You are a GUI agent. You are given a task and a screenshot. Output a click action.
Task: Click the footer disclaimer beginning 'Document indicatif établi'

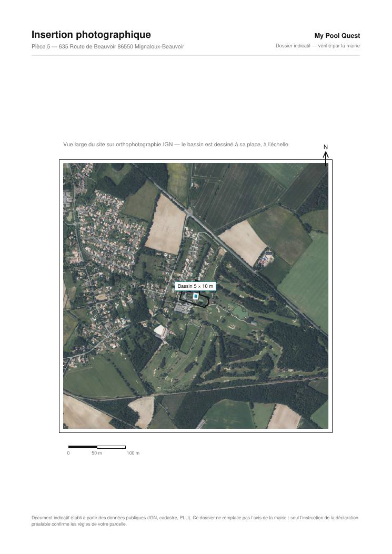click(195, 521)
